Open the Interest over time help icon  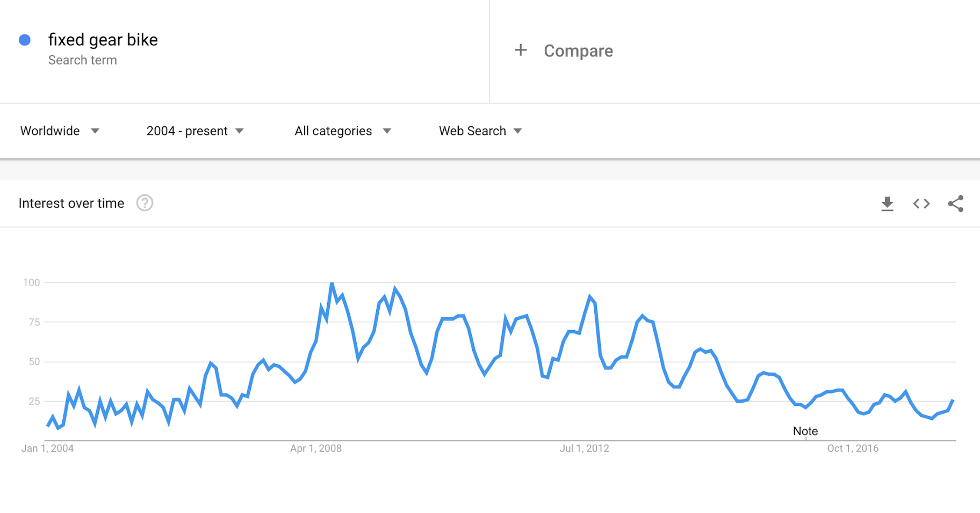coord(145,203)
